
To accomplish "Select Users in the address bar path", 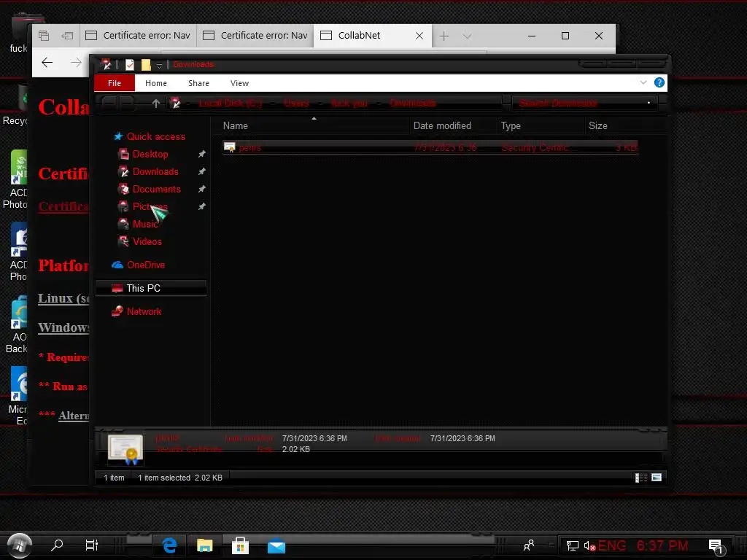I will pos(296,103).
